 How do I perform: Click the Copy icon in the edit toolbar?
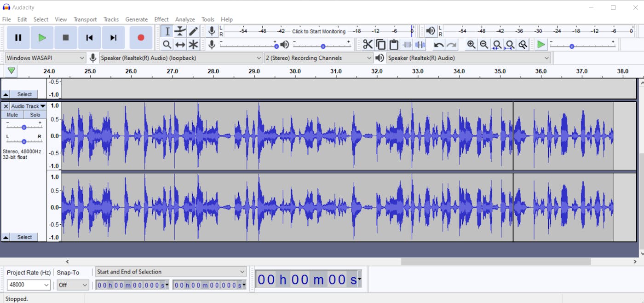point(381,45)
